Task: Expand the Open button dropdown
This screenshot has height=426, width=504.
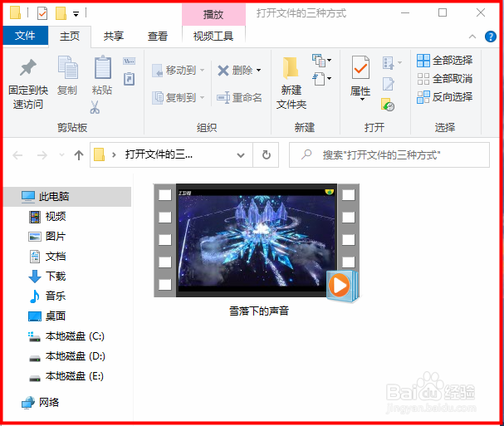Action: pyautogui.click(x=399, y=62)
